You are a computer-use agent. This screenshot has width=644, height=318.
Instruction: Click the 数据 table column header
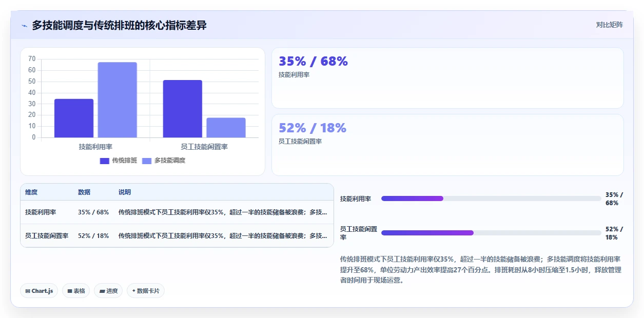click(84, 192)
